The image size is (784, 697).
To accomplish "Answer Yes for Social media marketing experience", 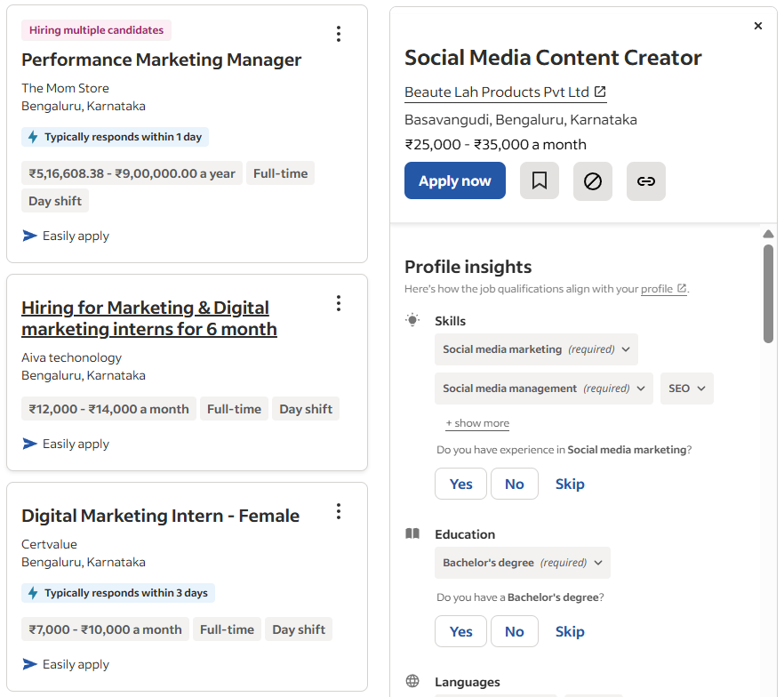I will point(460,484).
